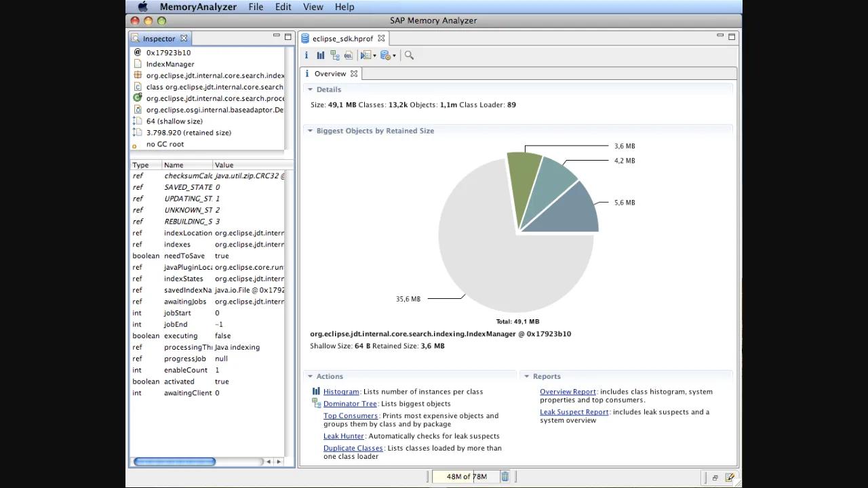Select the IndexManager row in Inspector
Screen dimensions: 868x488
(x=208, y=64)
